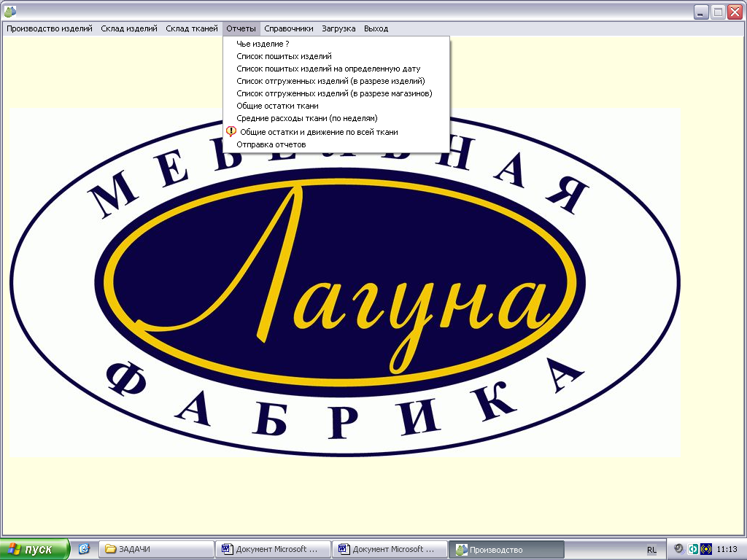Open Список пошитых изделий report
Viewport: 747px width, 560px height.
click(336, 56)
